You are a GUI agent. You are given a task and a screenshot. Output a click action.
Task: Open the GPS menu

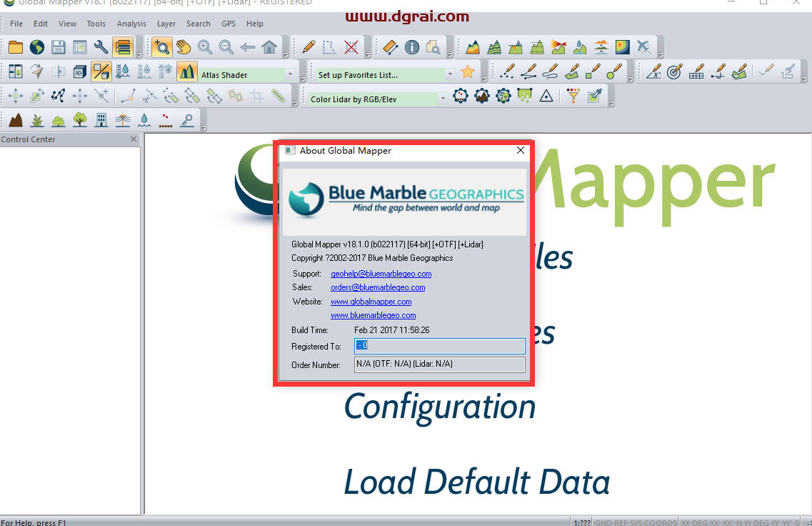pyautogui.click(x=229, y=24)
